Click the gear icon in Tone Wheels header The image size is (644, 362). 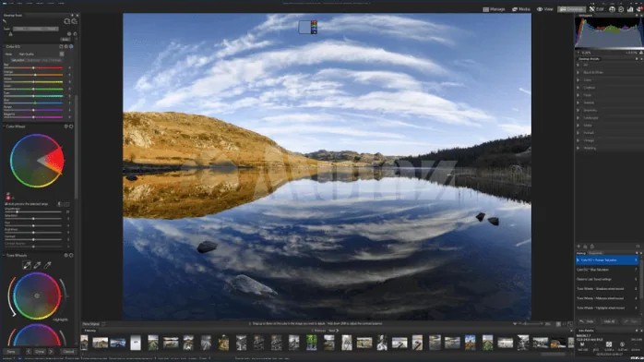(x=66, y=255)
